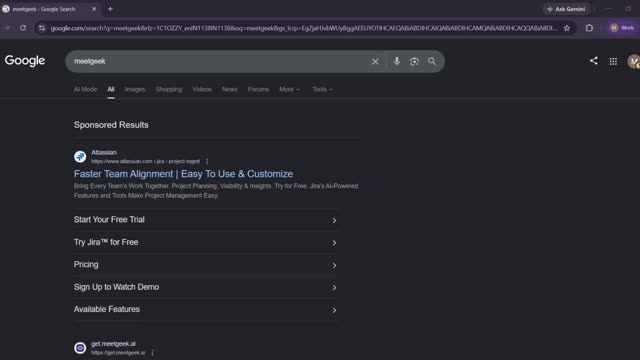The image size is (640, 360).
Task: Expand the Tools dropdown
Action: 322,89
